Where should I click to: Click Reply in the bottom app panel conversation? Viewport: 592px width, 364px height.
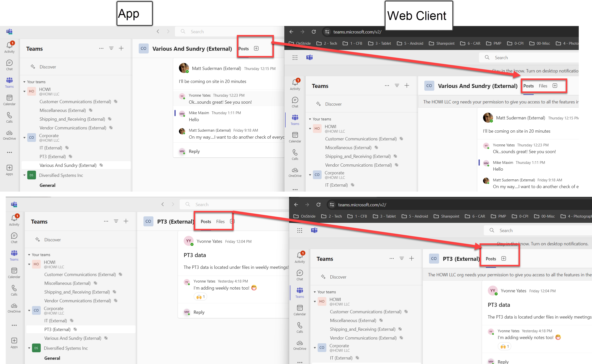[199, 312]
